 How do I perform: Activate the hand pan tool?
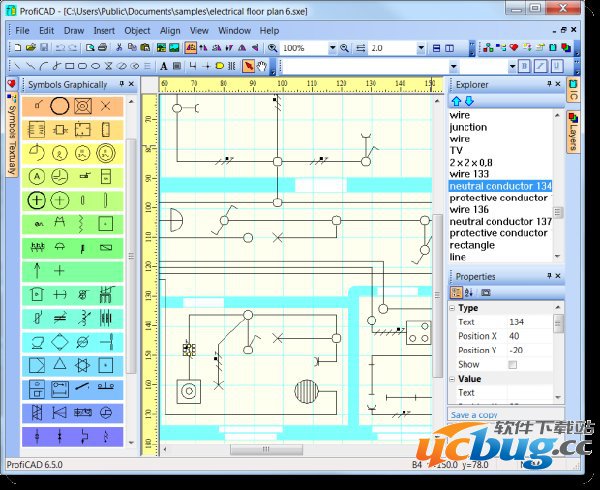tap(262, 66)
